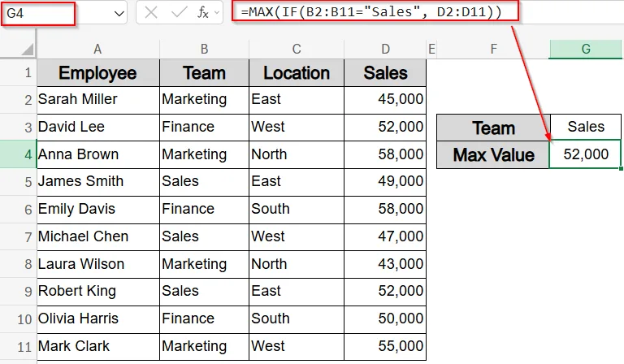624x364 pixels.
Task: Click the Select All corner triangle
Action: coord(28,50)
